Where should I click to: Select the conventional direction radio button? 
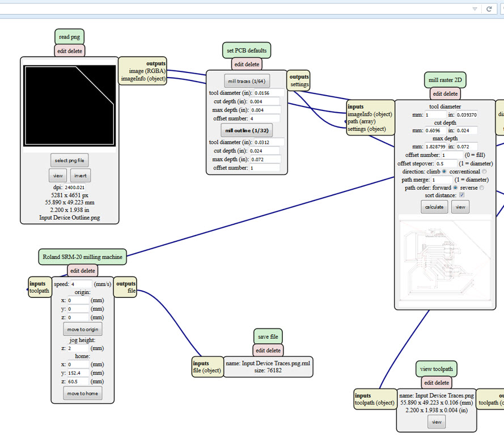pos(484,172)
